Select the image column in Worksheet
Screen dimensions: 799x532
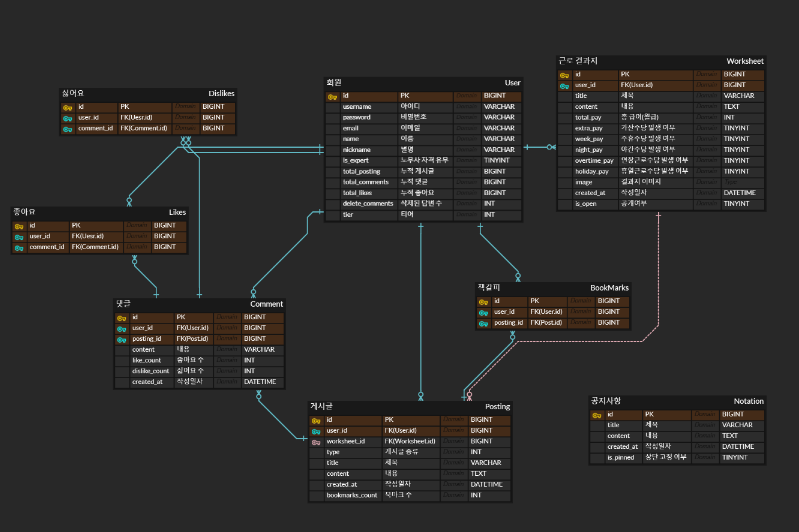click(x=661, y=182)
